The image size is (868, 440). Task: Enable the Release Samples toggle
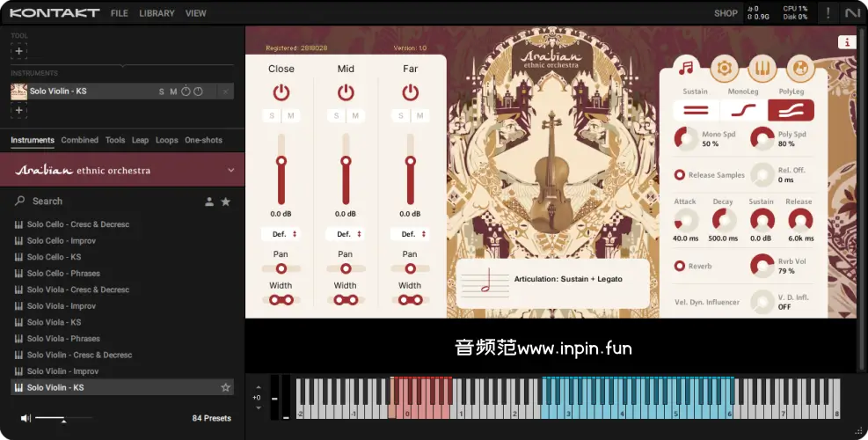click(x=679, y=175)
